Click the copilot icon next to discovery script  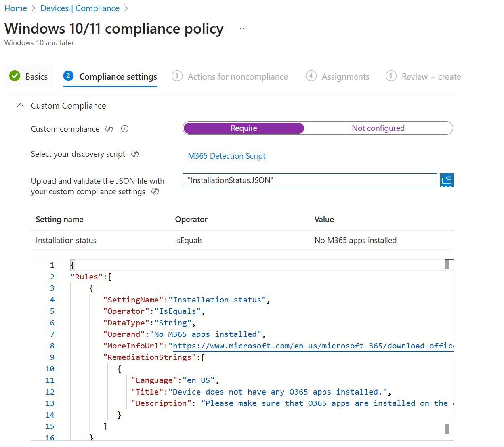pos(135,154)
